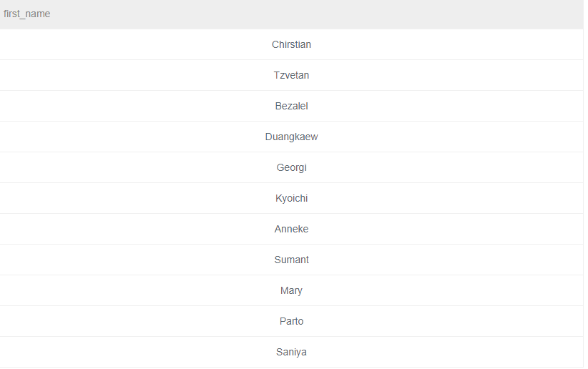Select the row directly below Tzvetan
The width and height of the screenshot is (588, 369).
(x=291, y=106)
